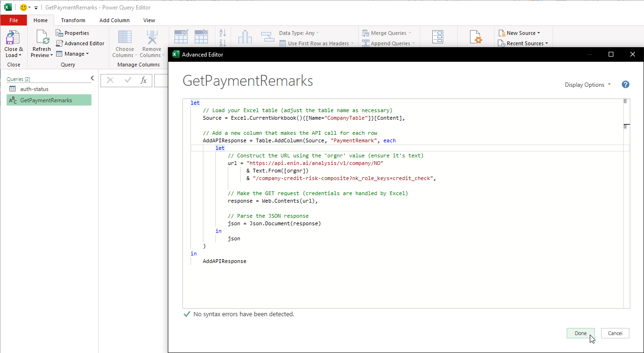Image resolution: width=644 pixels, height=353 pixels.
Task: Open the File tab
Action: (x=14, y=20)
